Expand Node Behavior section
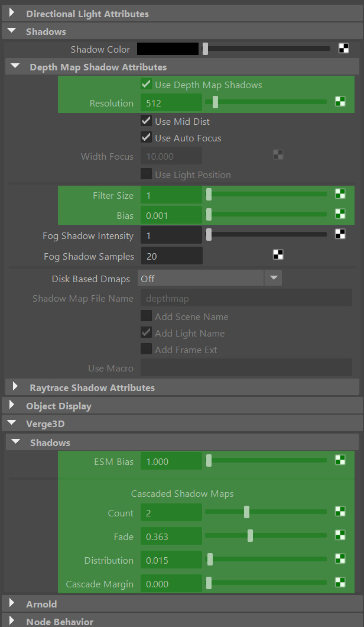 coord(12,621)
